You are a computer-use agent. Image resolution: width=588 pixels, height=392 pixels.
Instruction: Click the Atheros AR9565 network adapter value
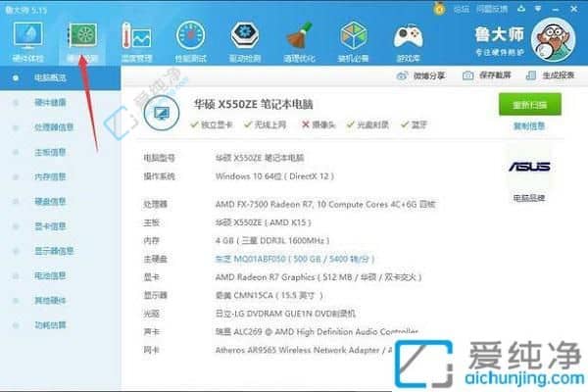click(x=304, y=350)
